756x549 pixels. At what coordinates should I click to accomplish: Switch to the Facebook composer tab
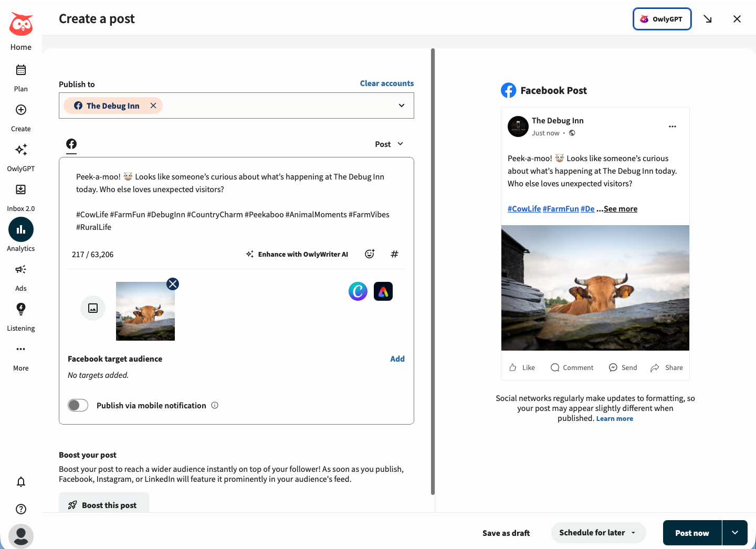point(71,144)
